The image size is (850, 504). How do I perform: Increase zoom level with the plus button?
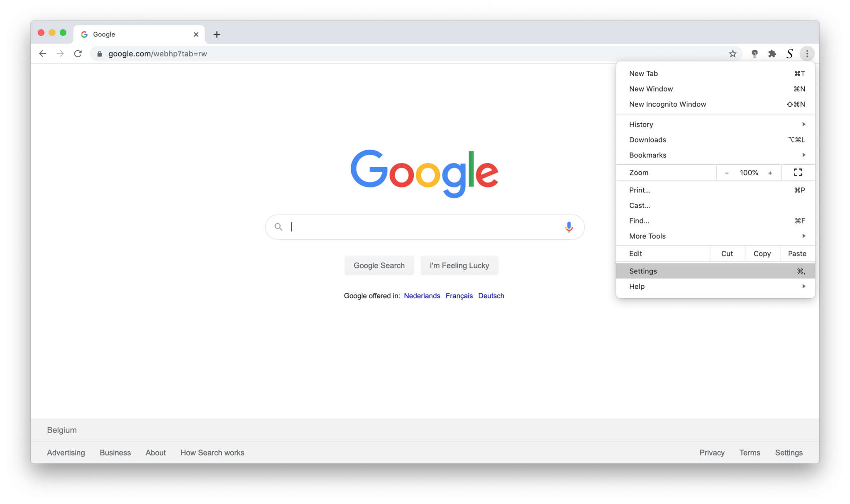point(770,172)
